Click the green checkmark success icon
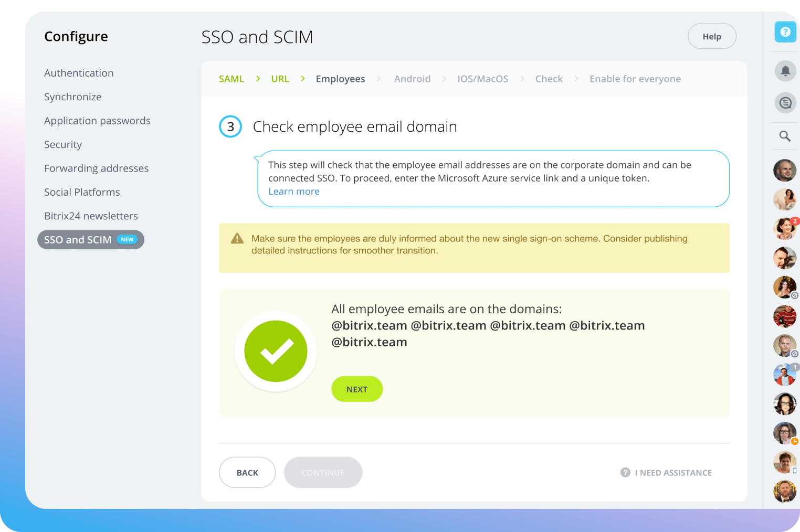Viewport: 800px width, 532px height. (x=276, y=351)
